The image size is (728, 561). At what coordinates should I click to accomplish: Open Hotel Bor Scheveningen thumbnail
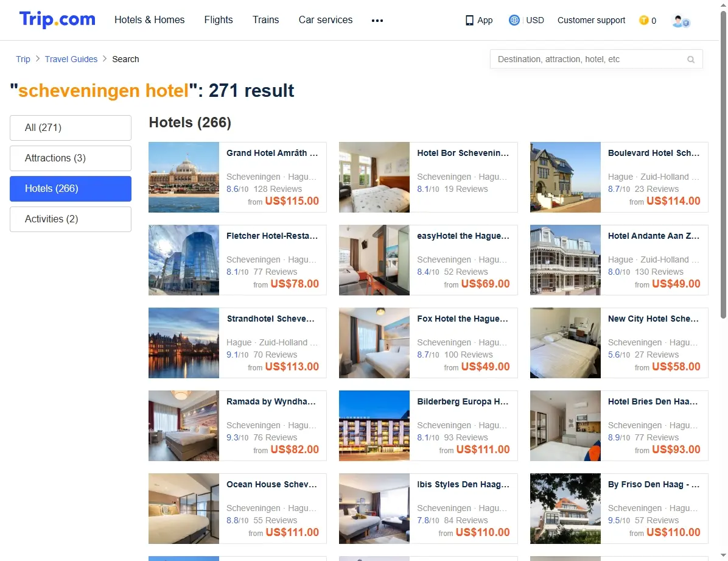(x=374, y=177)
